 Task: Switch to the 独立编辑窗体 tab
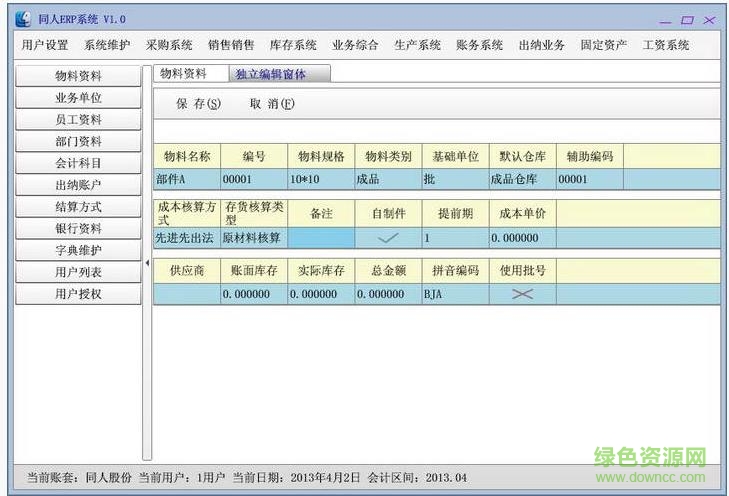point(279,74)
